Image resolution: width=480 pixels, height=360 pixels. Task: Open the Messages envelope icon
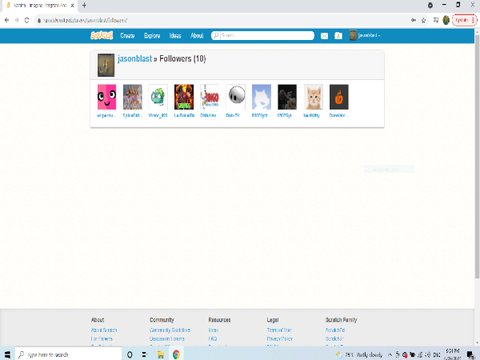point(324,36)
